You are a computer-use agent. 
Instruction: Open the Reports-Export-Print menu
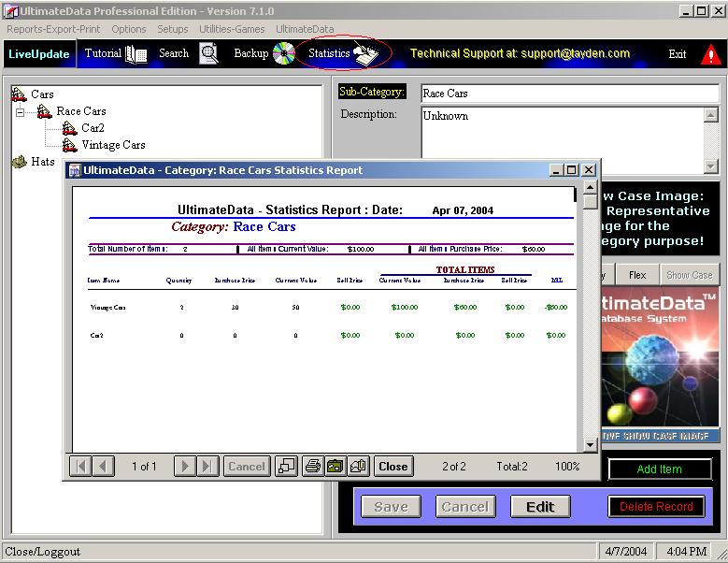(x=53, y=29)
